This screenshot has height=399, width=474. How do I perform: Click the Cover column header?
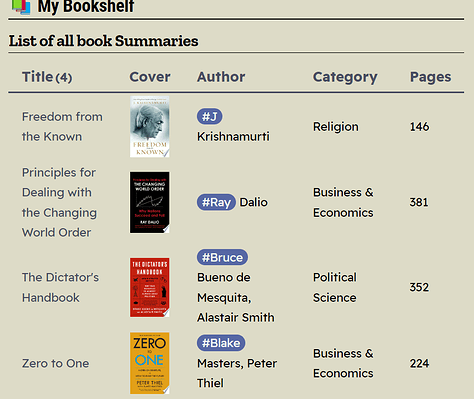[x=150, y=77]
